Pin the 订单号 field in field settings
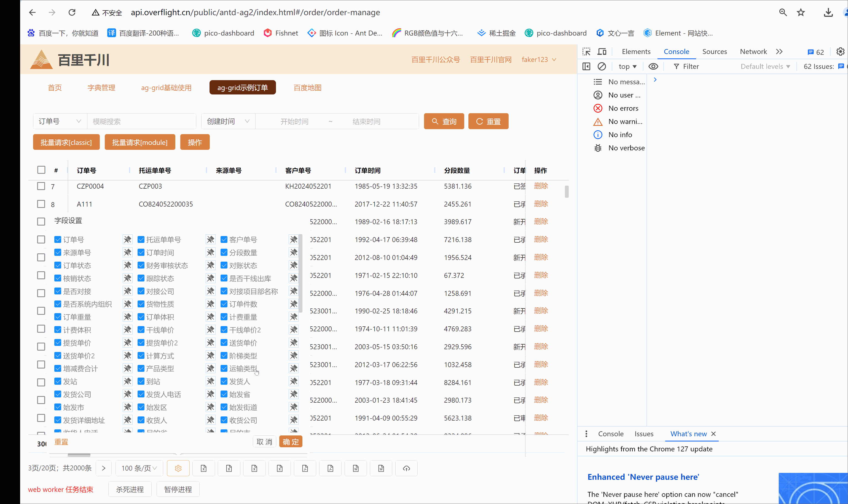This screenshot has height=504, width=848. [x=127, y=239]
